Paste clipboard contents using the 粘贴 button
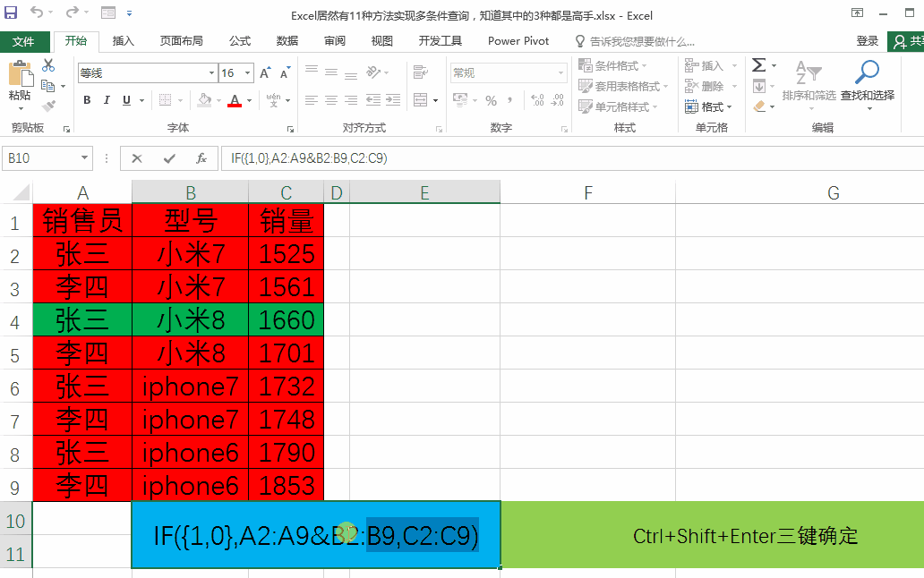Screen dimensions: 924x578 20,85
